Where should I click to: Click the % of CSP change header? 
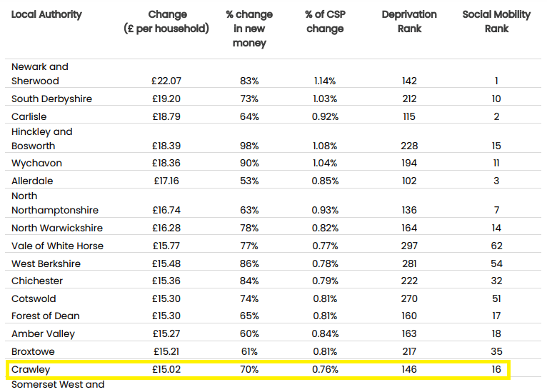coord(324,21)
